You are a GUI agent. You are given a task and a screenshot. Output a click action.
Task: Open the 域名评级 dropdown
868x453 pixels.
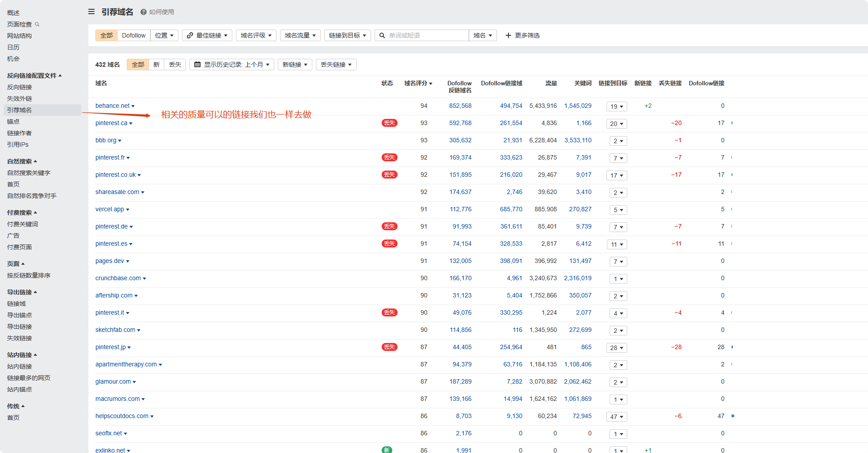pyautogui.click(x=256, y=35)
